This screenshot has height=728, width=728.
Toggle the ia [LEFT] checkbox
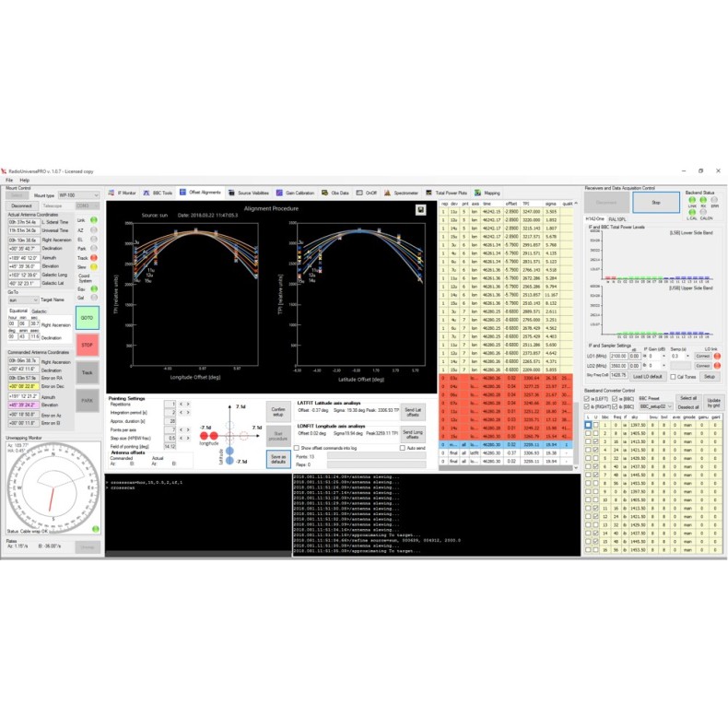587,399
